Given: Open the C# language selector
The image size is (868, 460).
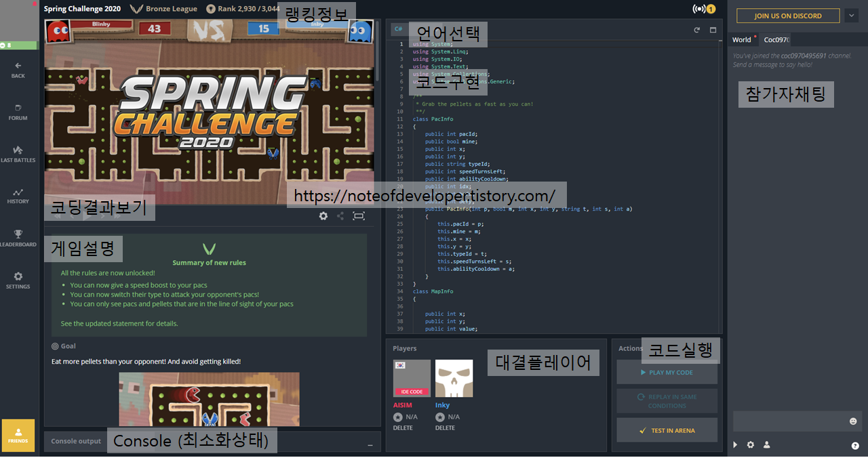Looking at the screenshot, I should click(399, 30).
